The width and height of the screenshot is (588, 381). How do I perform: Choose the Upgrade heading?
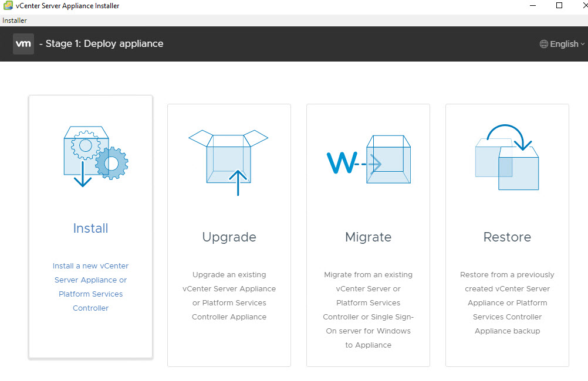tap(229, 237)
